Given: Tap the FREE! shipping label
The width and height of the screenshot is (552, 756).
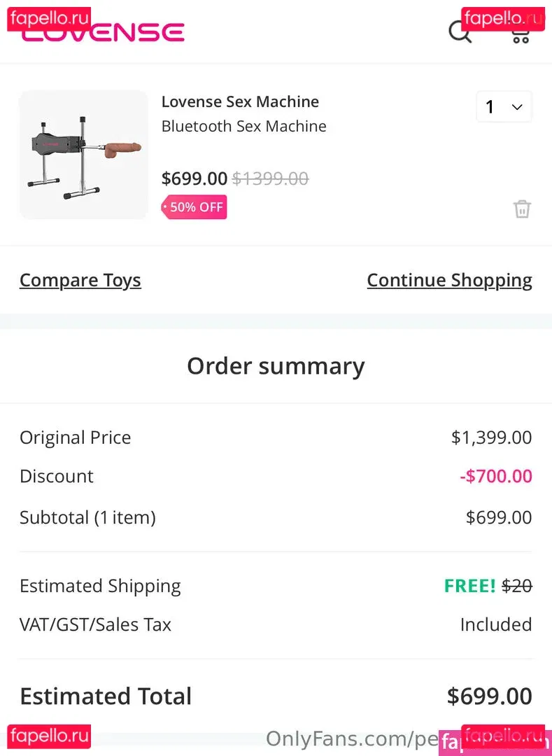Looking at the screenshot, I should 469,586.
